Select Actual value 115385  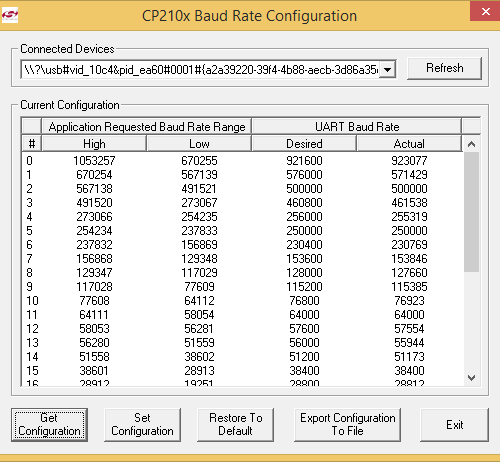tap(409, 287)
